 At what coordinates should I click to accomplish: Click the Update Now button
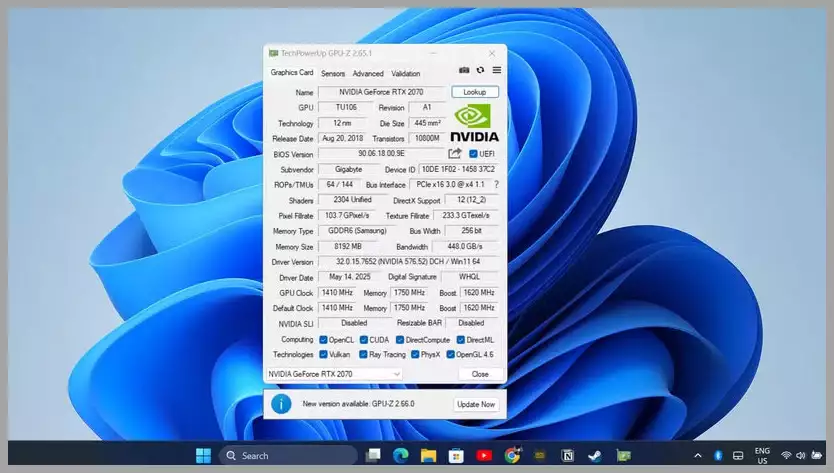[x=476, y=404]
